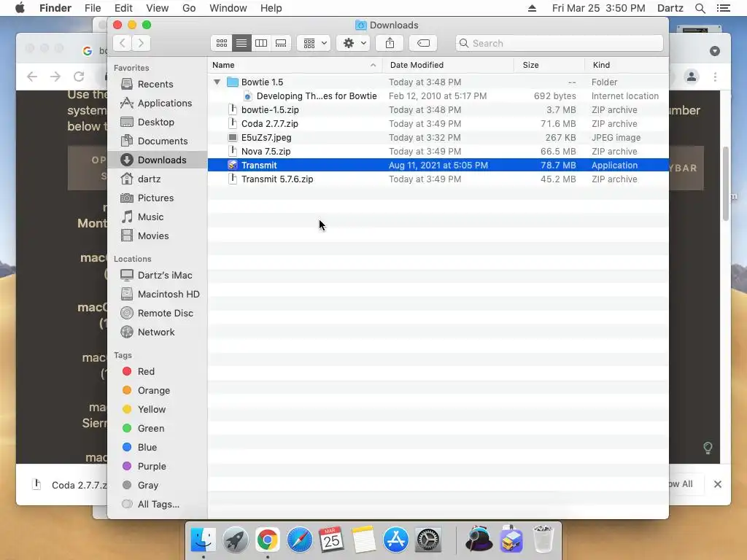Select Transmit 5.7.6.zip file

(x=438, y=179)
